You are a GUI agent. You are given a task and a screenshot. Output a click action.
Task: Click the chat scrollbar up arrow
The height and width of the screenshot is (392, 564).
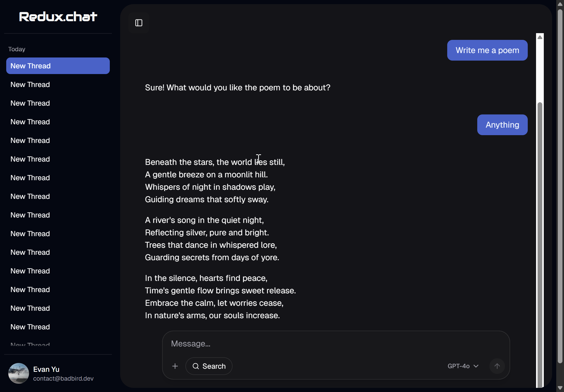pyautogui.click(x=540, y=37)
